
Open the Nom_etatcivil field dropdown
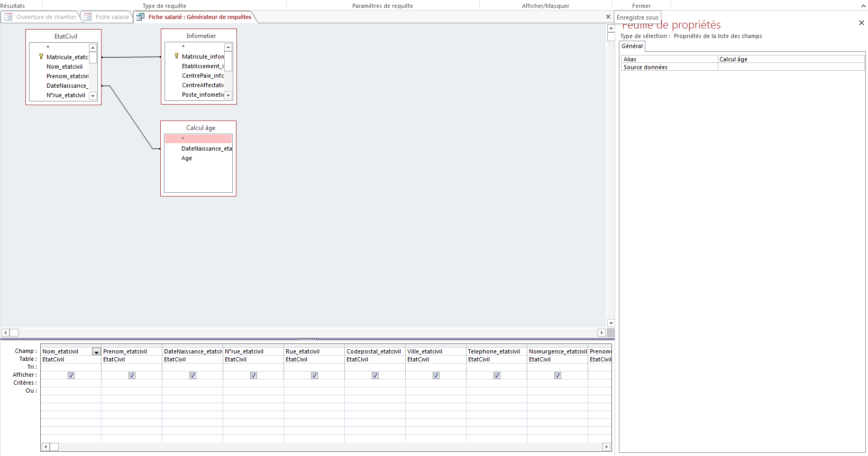tap(96, 352)
